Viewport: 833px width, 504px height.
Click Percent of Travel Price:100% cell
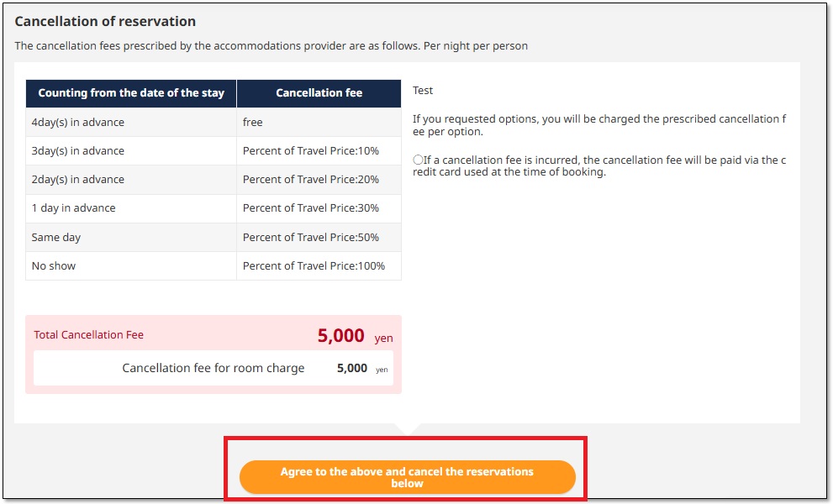click(314, 266)
